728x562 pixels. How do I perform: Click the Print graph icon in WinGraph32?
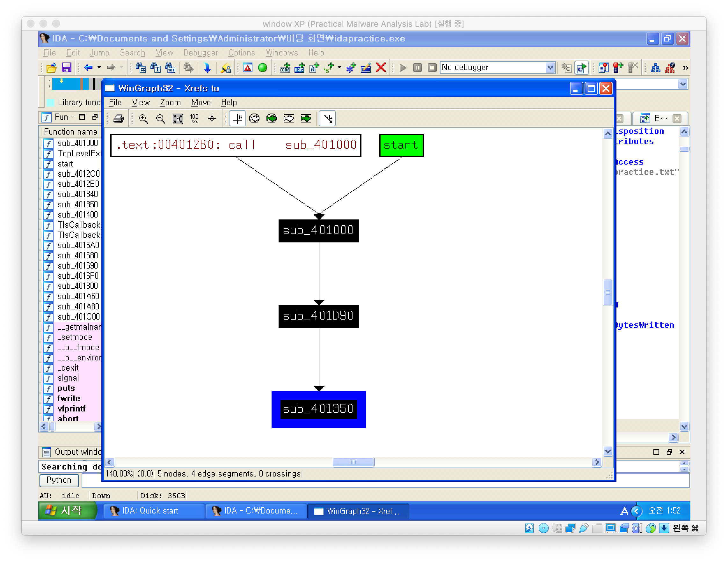[x=118, y=119]
